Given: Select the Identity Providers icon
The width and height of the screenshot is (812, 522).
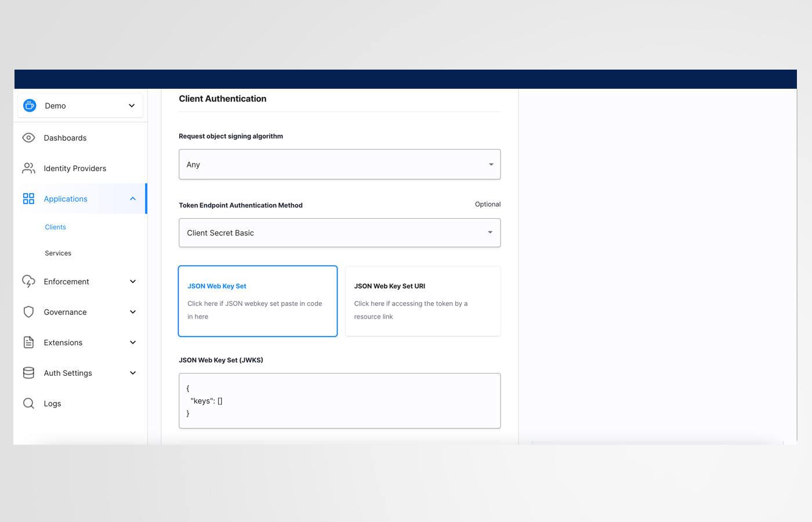Looking at the screenshot, I should [28, 168].
